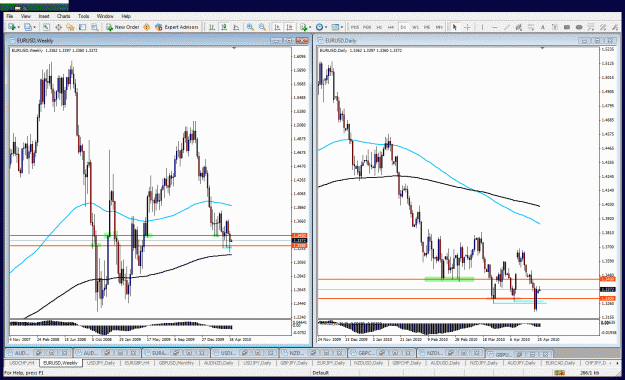This screenshot has width=625, height=380.
Task: Open the Indicators list icon
Action: 304,27
